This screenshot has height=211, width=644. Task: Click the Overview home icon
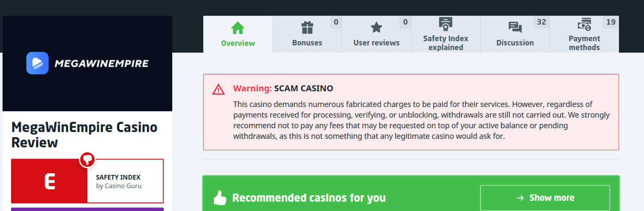[237, 28]
